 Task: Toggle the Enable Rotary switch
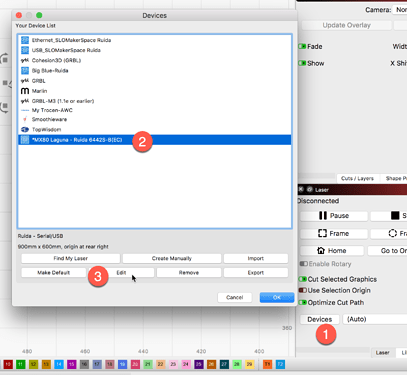tap(304, 264)
